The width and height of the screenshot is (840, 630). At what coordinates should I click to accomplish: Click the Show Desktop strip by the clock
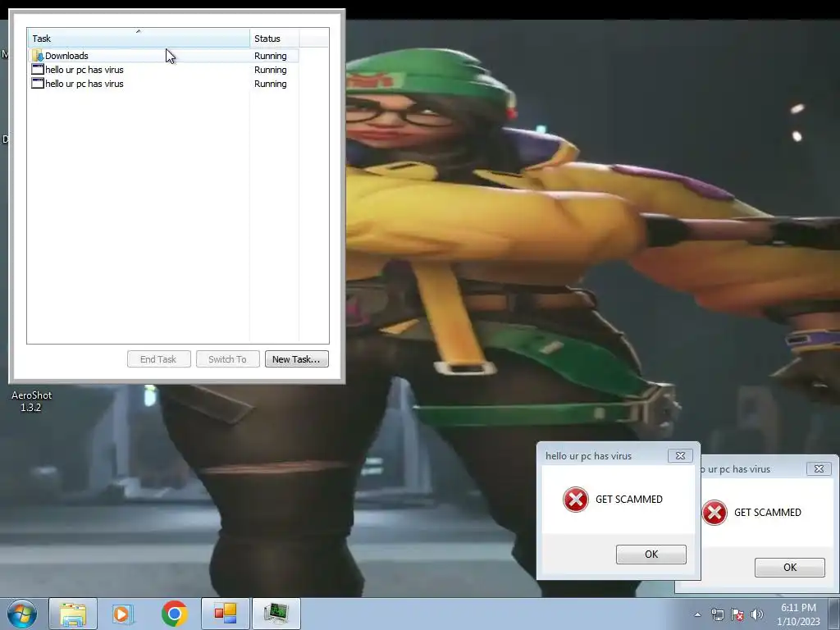(834, 614)
